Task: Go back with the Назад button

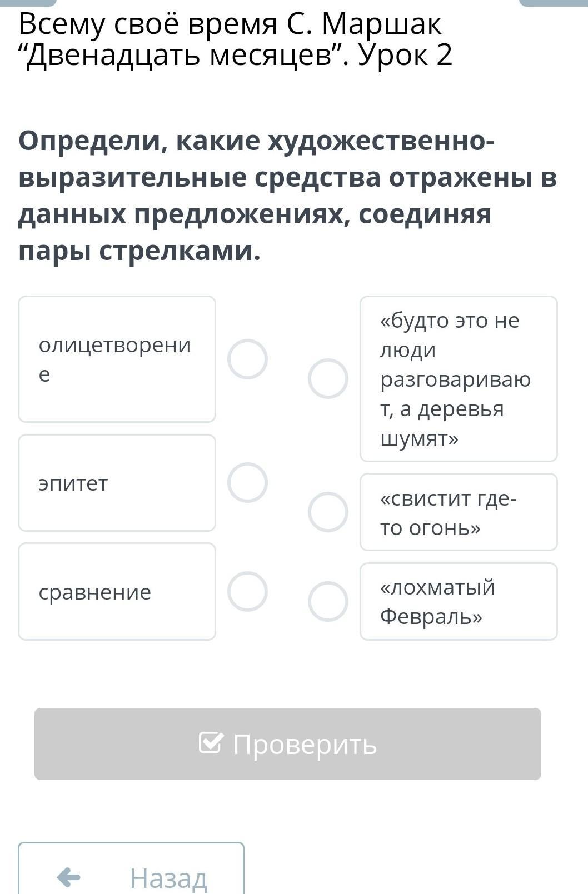Action: 131,868
